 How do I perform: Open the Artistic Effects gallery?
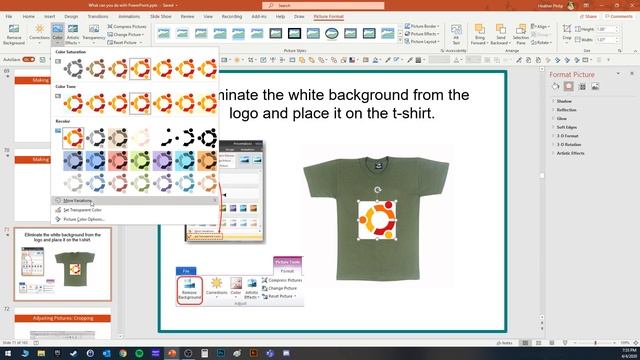[x=73, y=34]
